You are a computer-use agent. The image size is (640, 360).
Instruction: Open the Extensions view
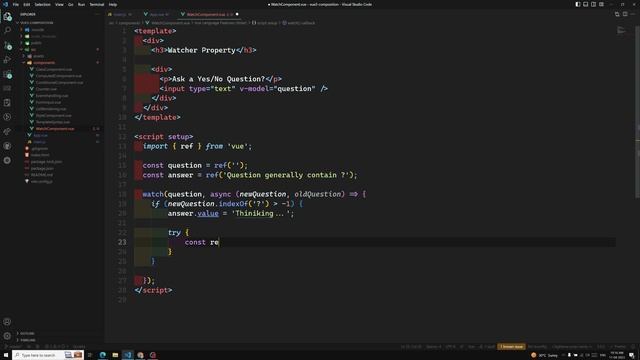click(x=7, y=75)
